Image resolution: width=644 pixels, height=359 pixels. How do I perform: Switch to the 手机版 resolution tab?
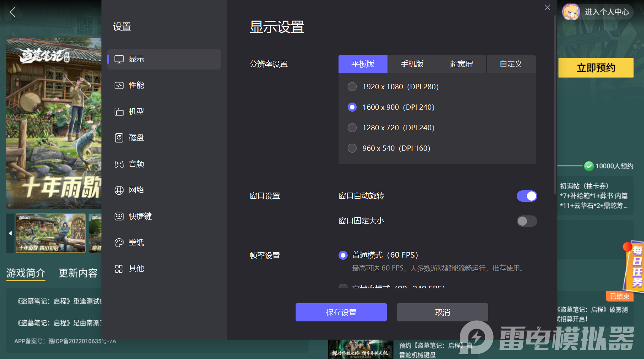pos(411,64)
